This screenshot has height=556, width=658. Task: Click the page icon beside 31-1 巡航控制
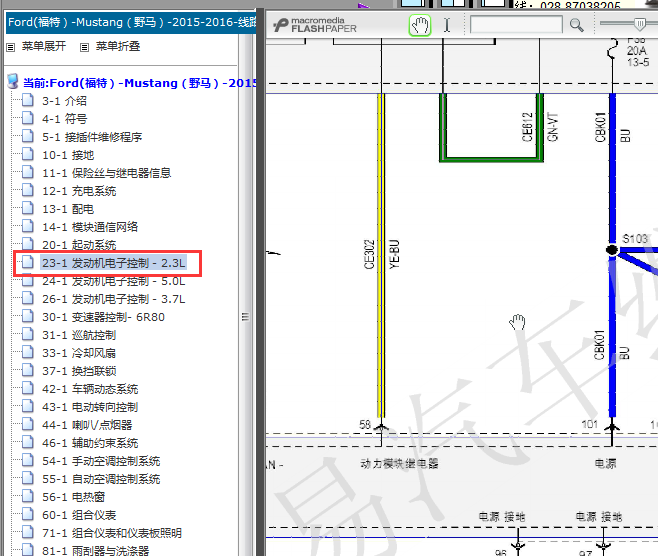[28, 334]
